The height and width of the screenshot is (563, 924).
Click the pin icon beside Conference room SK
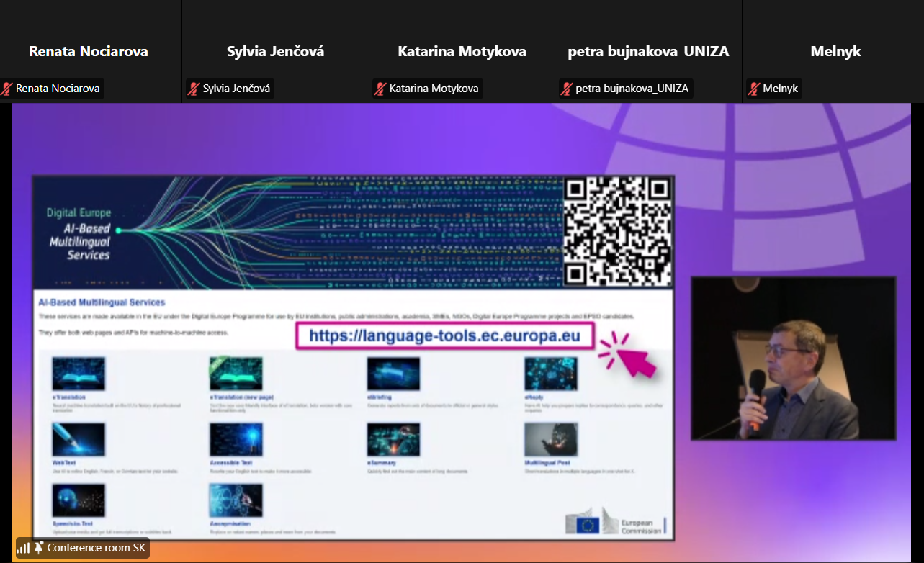(x=39, y=548)
